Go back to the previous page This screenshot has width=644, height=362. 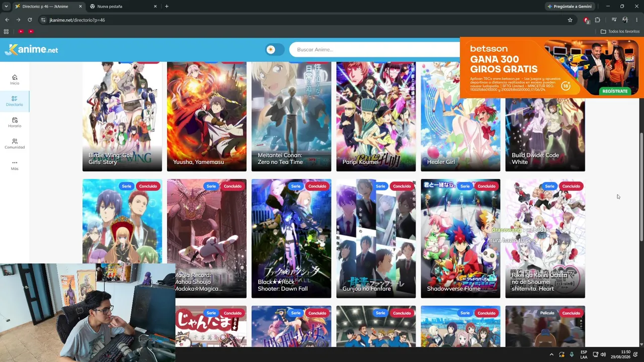[x=7, y=20]
